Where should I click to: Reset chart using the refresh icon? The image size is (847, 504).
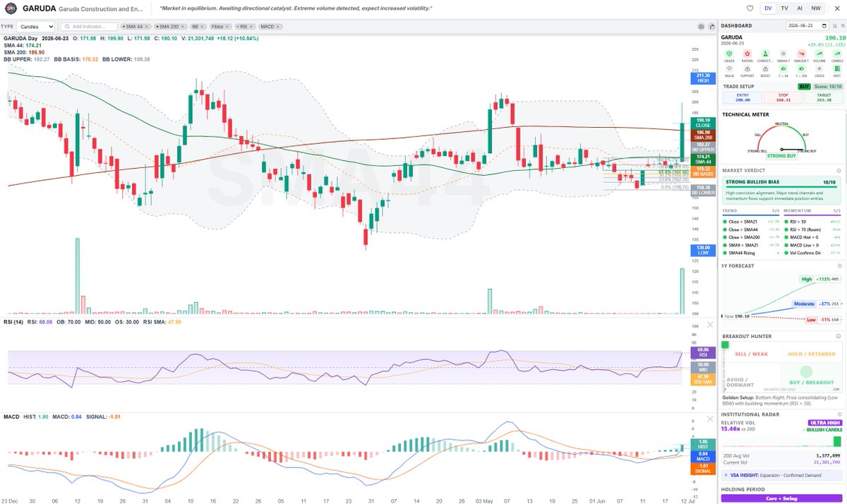pyautogui.click(x=711, y=26)
